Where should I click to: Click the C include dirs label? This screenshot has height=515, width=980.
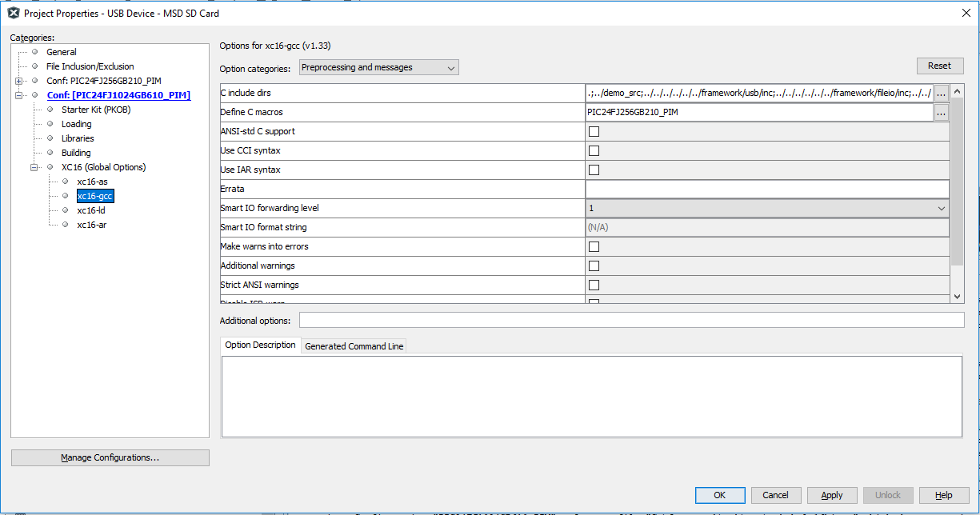pyautogui.click(x=246, y=94)
